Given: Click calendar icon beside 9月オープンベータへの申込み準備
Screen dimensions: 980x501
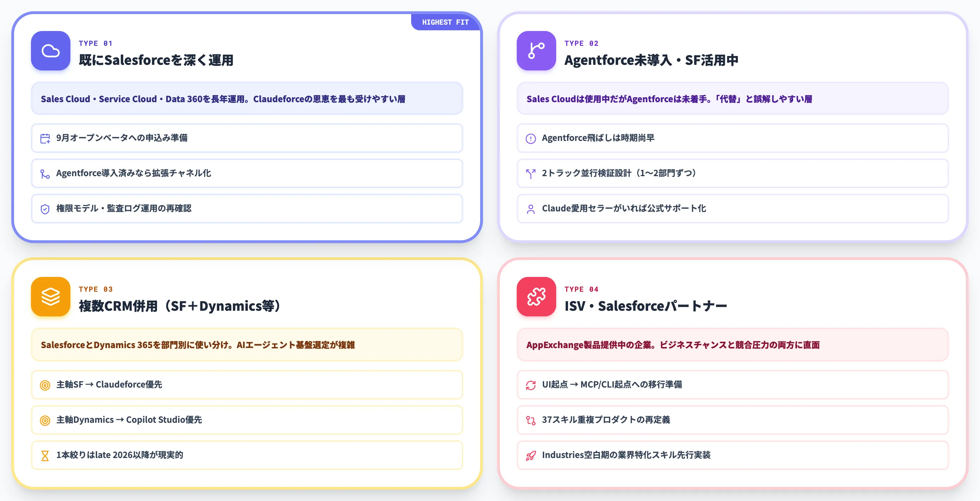Looking at the screenshot, I should [x=45, y=138].
